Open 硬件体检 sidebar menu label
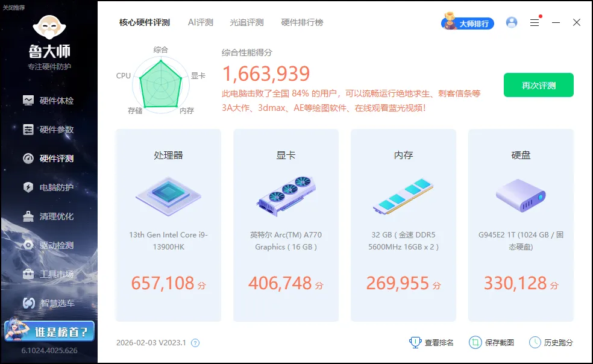The width and height of the screenshot is (593, 364). [57, 101]
